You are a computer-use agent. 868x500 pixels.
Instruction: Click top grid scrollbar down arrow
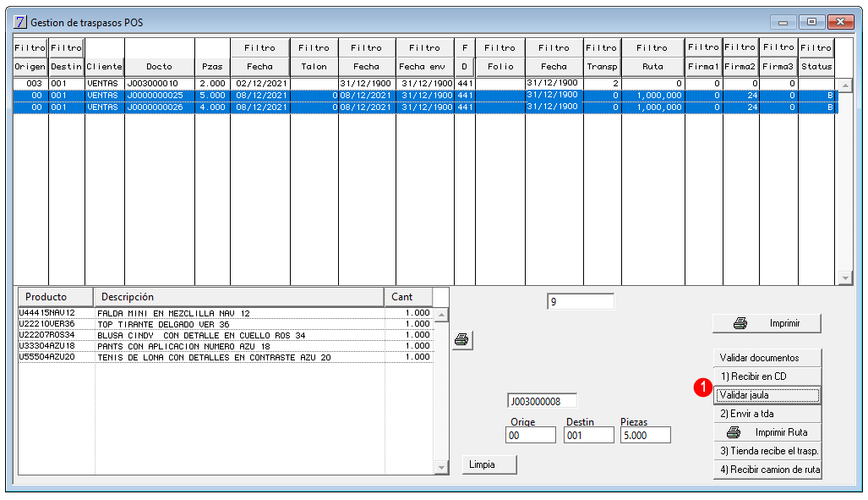pyautogui.click(x=844, y=277)
